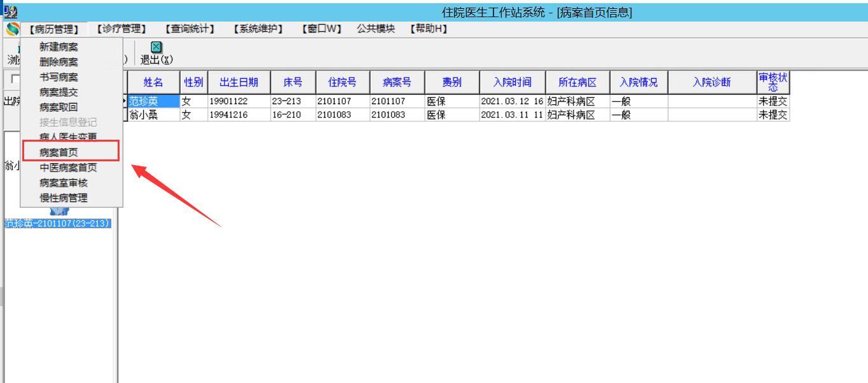The image size is (868, 383).
Task: Click birth date cell 19941216
Action: 238,115
